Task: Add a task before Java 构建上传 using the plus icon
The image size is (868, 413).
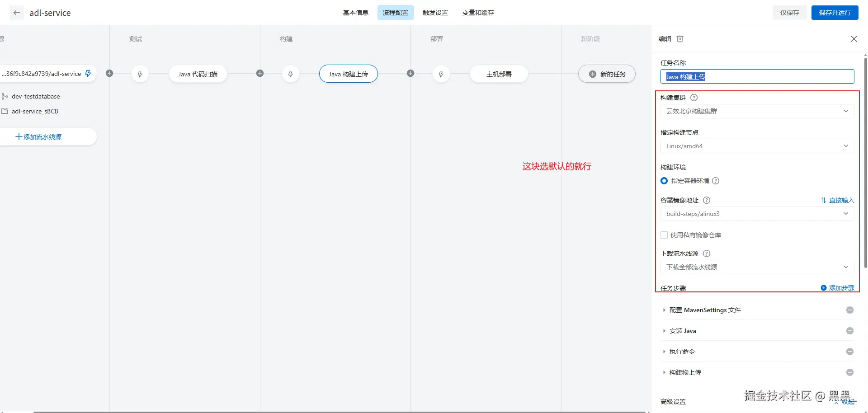Action: pyautogui.click(x=260, y=73)
